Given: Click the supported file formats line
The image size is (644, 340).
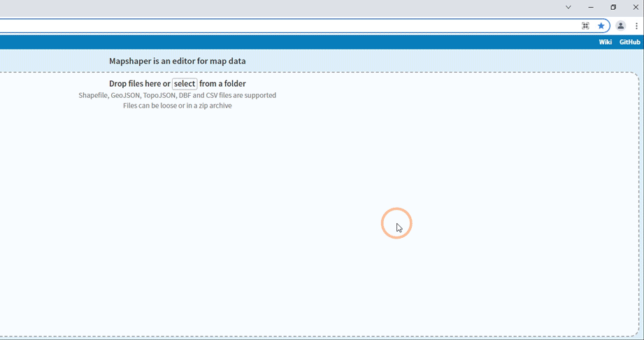Looking at the screenshot, I should [x=178, y=95].
